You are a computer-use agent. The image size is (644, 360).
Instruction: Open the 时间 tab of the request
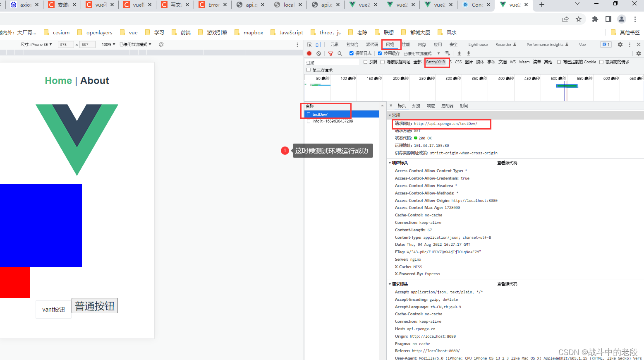tap(464, 106)
